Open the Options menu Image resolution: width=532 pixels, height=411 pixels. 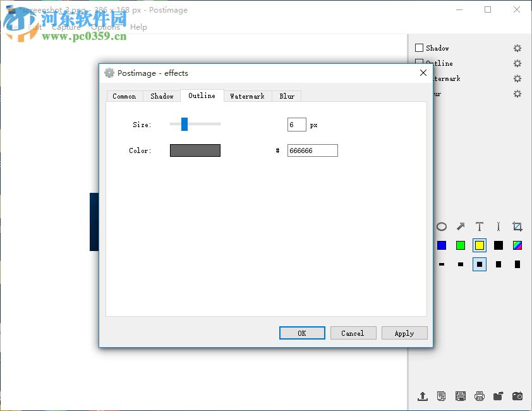(105, 27)
